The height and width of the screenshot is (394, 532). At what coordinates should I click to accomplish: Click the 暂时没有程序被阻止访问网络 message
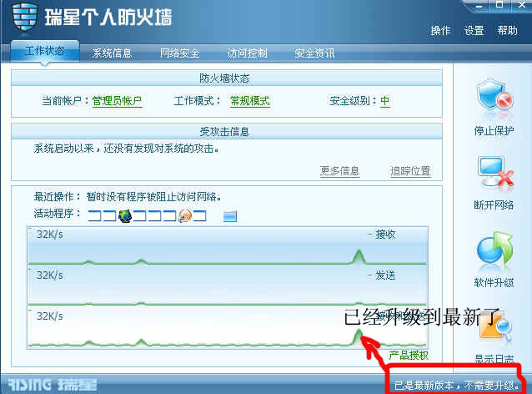tap(154, 197)
